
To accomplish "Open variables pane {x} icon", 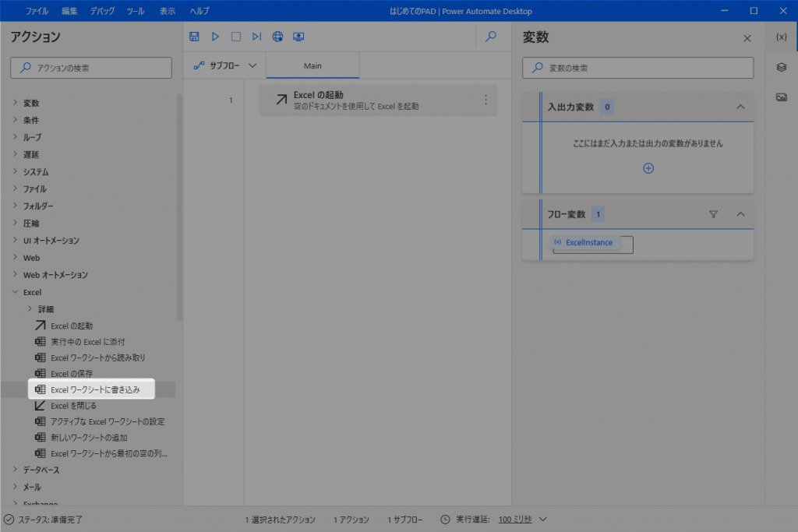I will tap(781, 37).
